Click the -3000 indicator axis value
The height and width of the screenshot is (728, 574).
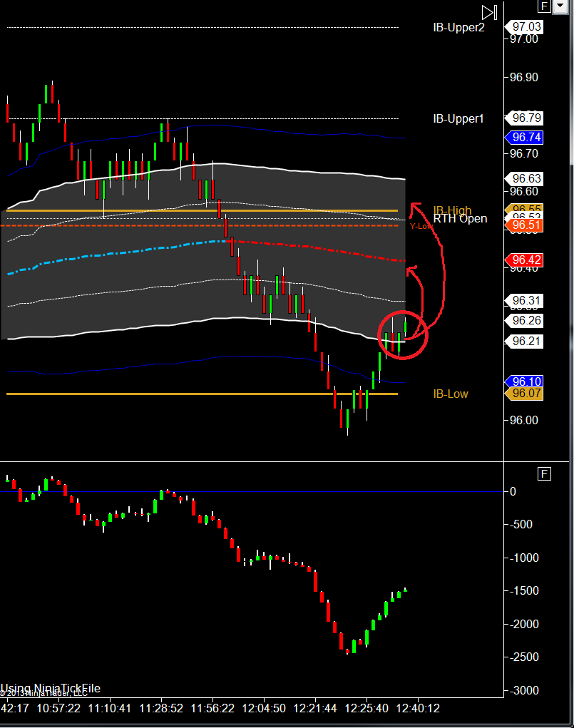[x=524, y=691]
